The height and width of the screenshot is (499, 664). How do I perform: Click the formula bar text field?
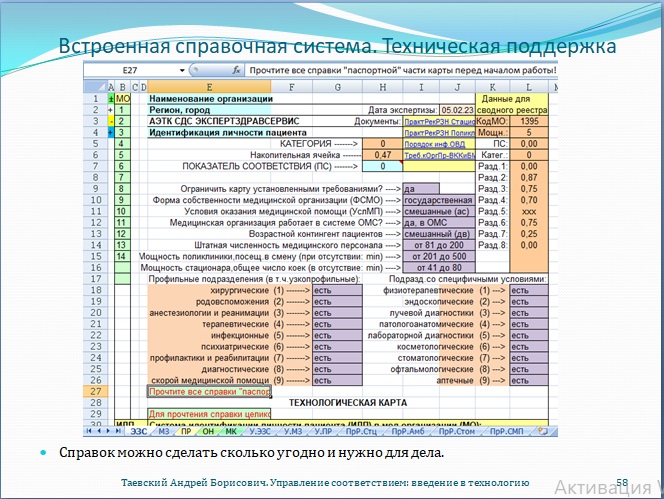click(401, 70)
